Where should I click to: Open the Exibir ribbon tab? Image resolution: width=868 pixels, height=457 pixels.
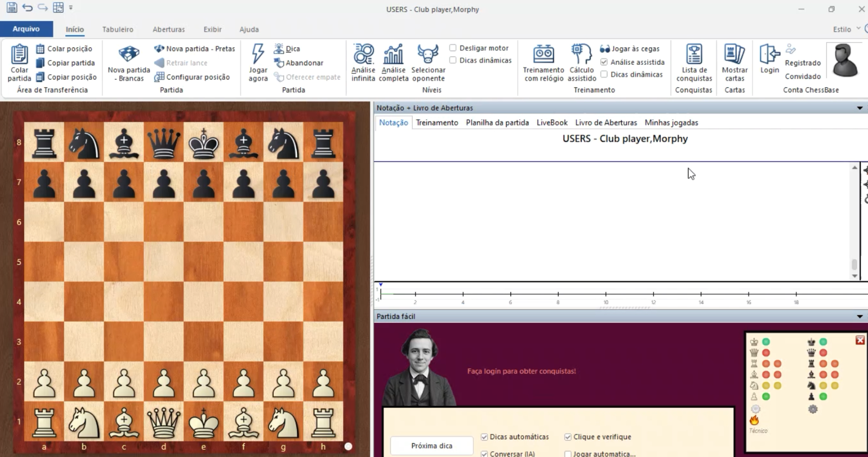pyautogui.click(x=213, y=29)
